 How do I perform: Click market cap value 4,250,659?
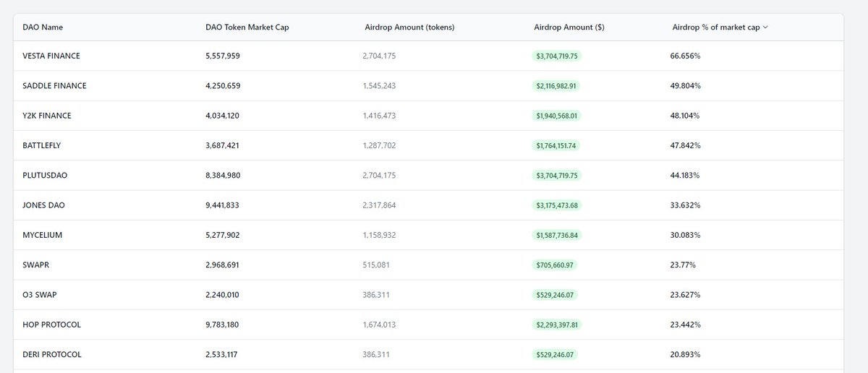pos(223,86)
